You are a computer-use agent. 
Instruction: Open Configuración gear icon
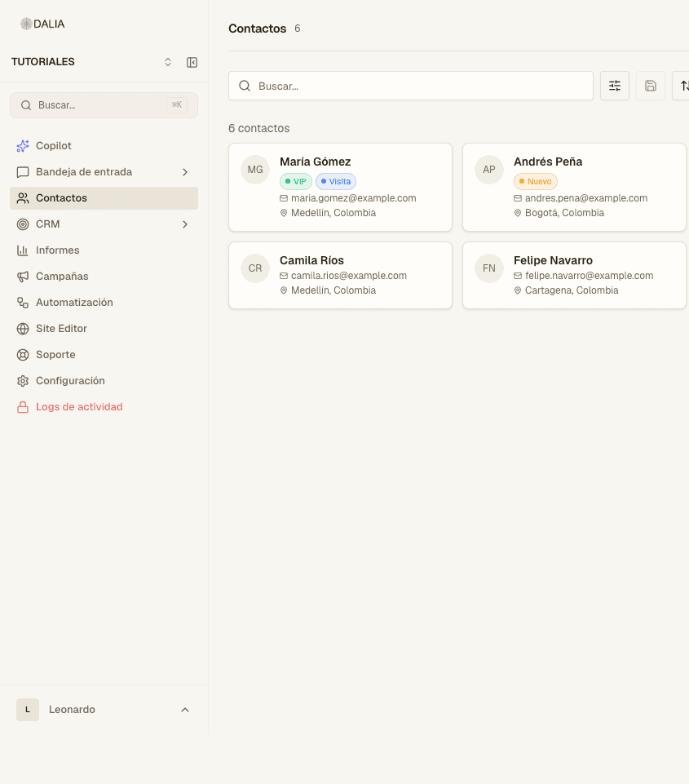click(x=23, y=380)
